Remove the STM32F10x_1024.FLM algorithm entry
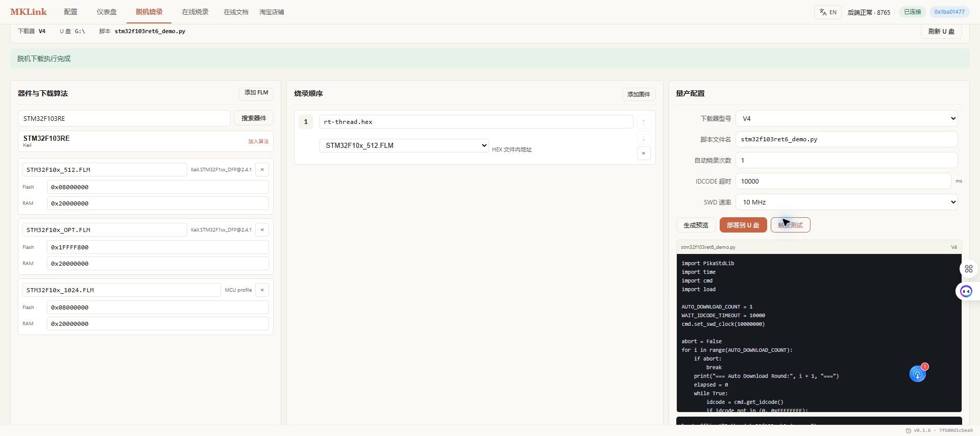Screen dimensions: 980x436 tap(262, 290)
